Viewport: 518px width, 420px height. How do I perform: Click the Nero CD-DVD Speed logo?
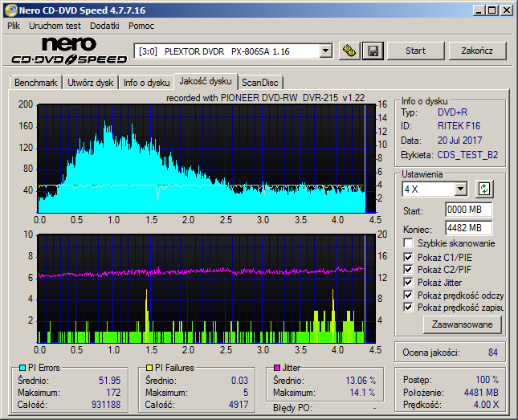[69, 51]
